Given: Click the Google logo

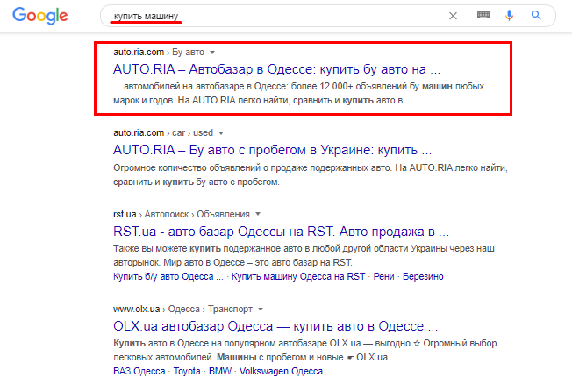Looking at the screenshot, I should 40,16.
